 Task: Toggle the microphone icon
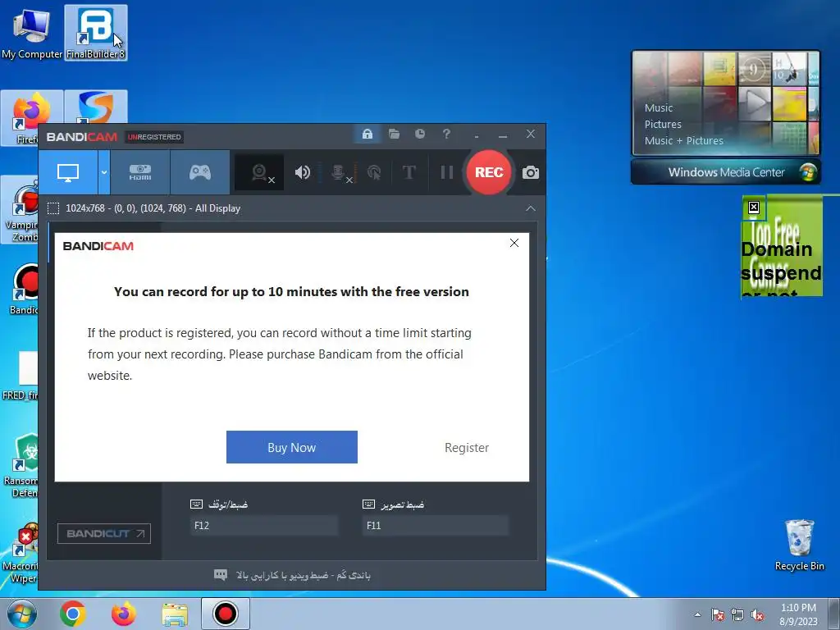coord(339,172)
